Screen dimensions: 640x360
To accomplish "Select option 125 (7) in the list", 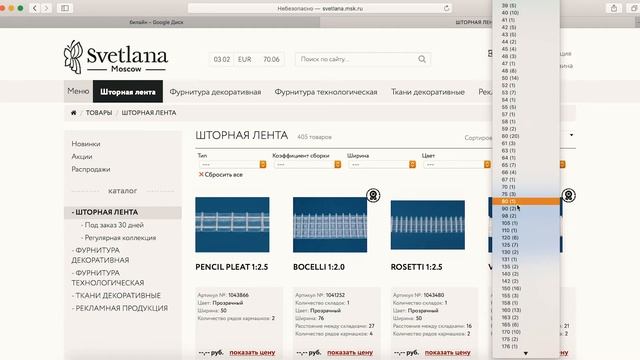I will tap(527, 245).
